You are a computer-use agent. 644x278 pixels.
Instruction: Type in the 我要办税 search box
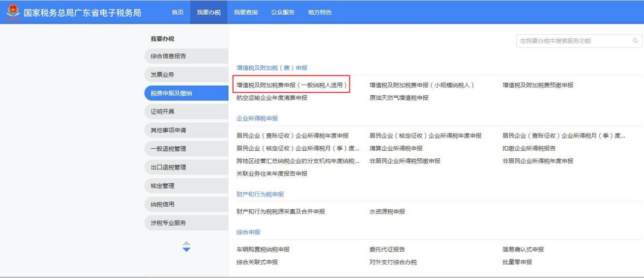[x=572, y=41]
